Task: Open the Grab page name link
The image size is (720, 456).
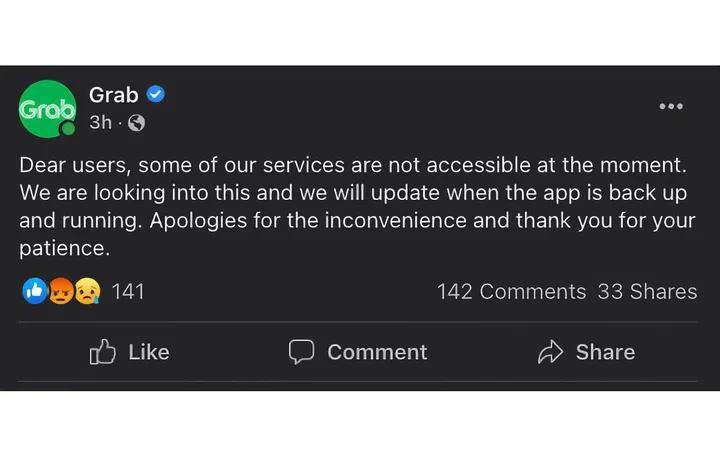Action: (x=113, y=95)
